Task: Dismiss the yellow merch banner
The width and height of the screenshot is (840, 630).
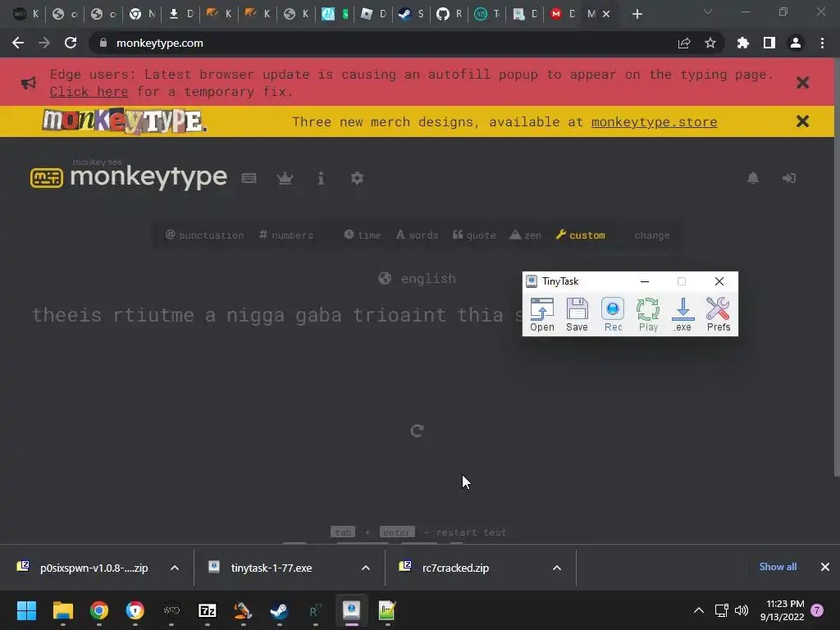Action: 802,121
